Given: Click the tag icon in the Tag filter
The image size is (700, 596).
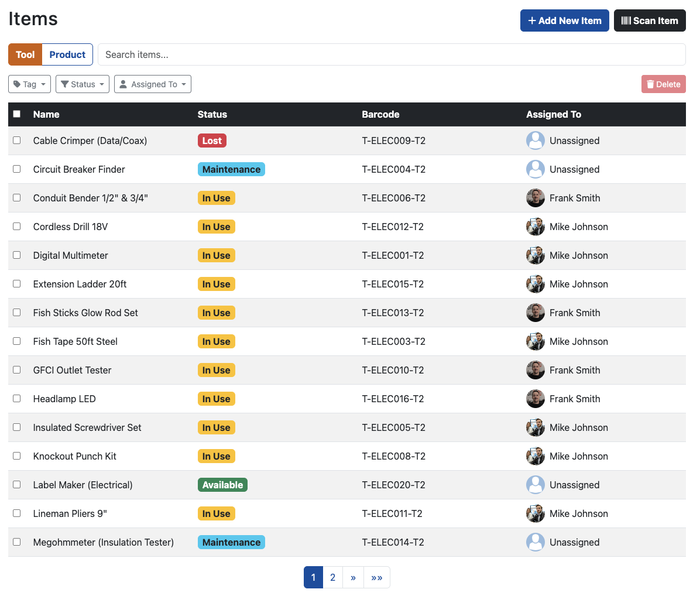Looking at the screenshot, I should [17, 84].
